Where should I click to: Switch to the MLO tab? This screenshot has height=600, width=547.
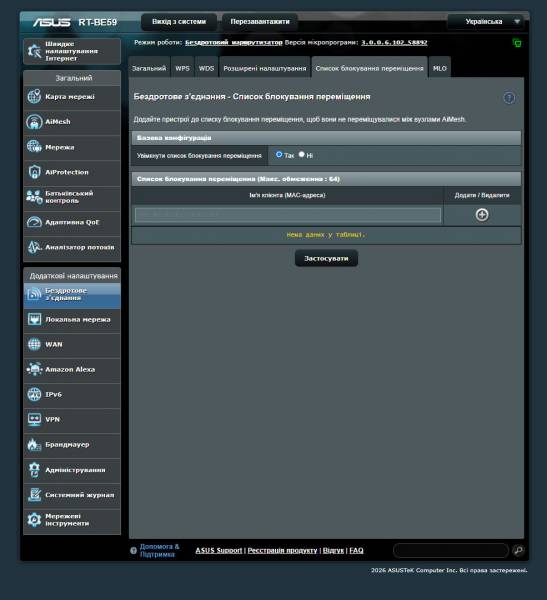(439, 68)
